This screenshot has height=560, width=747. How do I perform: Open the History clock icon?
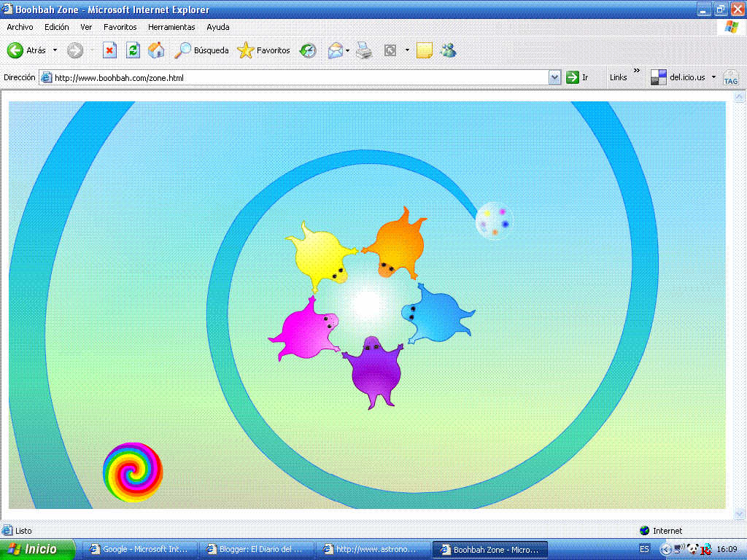(x=308, y=50)
